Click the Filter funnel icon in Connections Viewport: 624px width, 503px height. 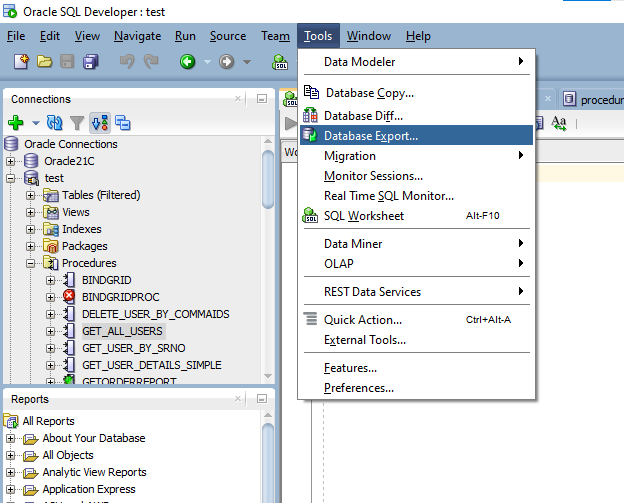click(x=77, y=123)
